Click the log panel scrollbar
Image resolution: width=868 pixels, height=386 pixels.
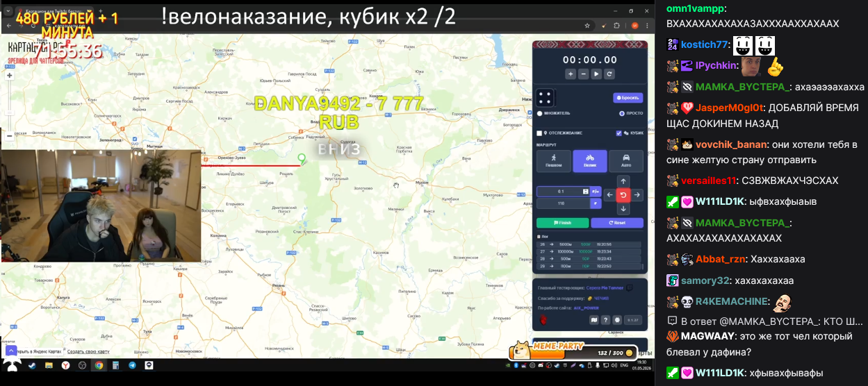pyautogui.click(x=642, y=266)
